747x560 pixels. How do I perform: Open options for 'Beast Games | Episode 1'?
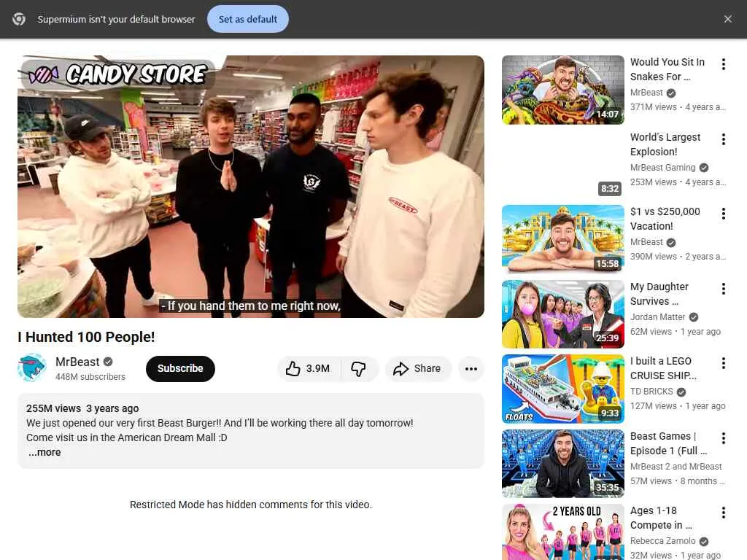pyautogui.click(x=723, y=438)
